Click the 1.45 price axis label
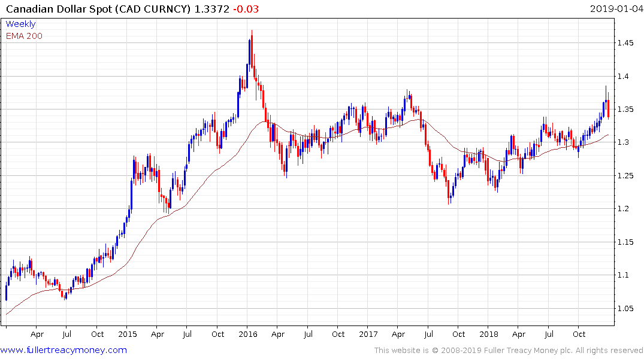Image resolution: width=644 pixels, height=359 pixels. point(625,43)
